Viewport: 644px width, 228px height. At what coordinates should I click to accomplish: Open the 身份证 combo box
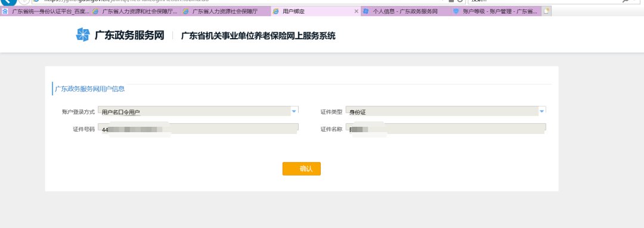click(445, 111)
